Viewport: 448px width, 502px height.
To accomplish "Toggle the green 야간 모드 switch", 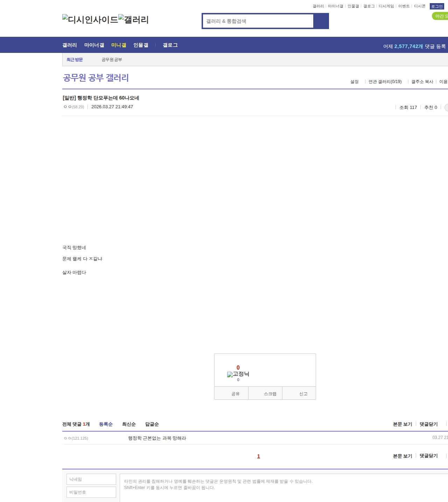I will [x=440, y=16].
